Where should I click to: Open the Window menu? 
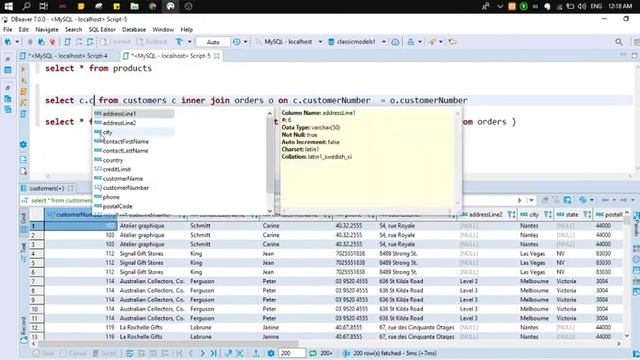(163, 29)
